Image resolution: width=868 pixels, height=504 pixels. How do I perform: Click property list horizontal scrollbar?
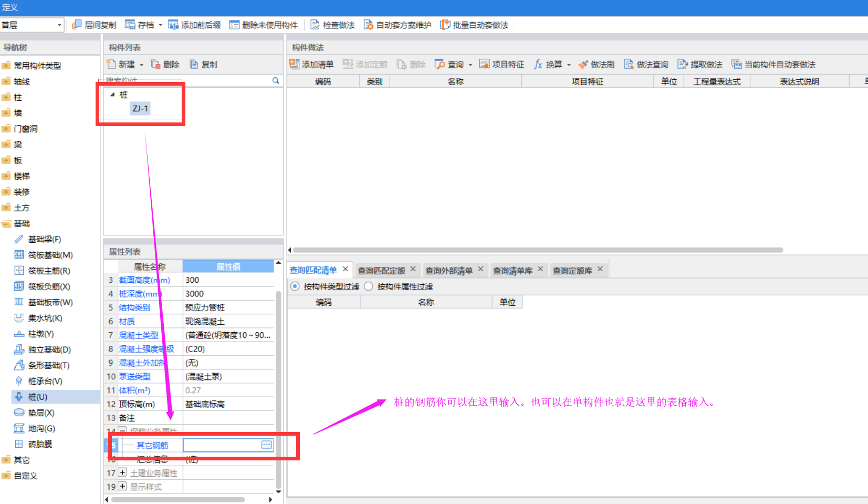pos(178,499)
